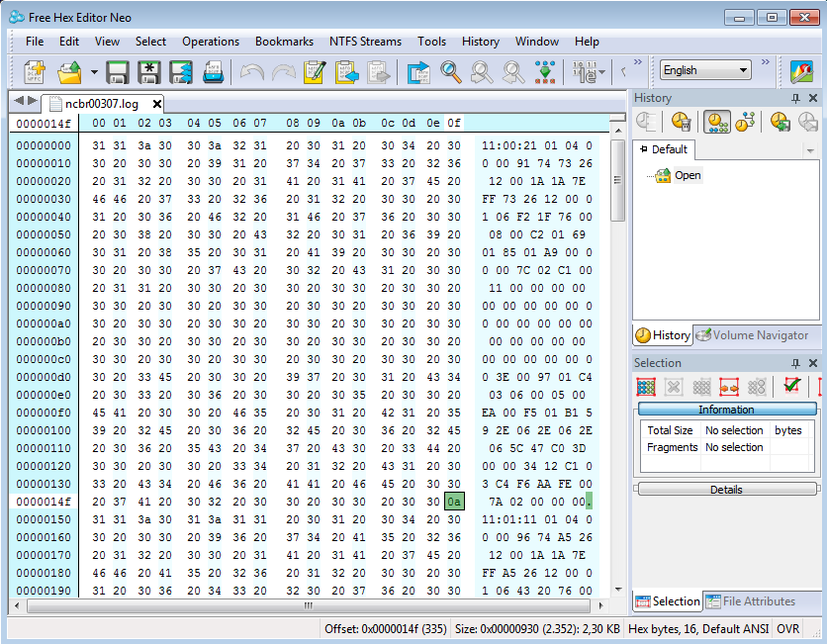Open the Tools menu

tap(431, 42)
